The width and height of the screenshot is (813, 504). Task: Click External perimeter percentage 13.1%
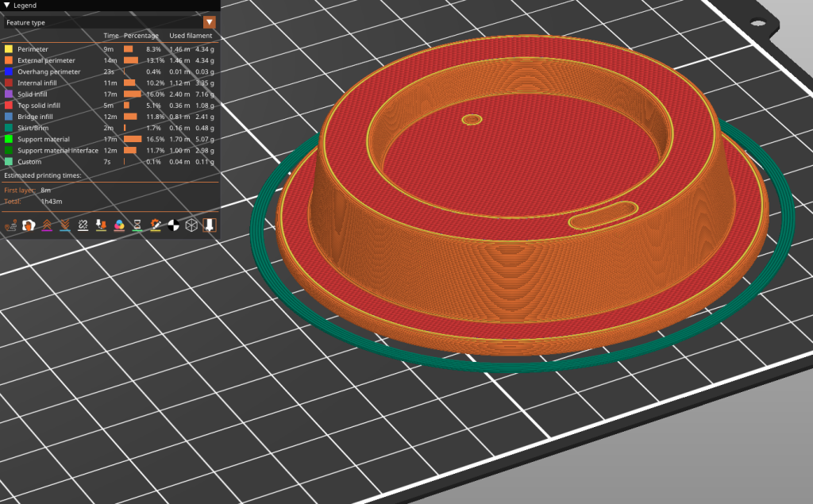click(x=155, y=60)
